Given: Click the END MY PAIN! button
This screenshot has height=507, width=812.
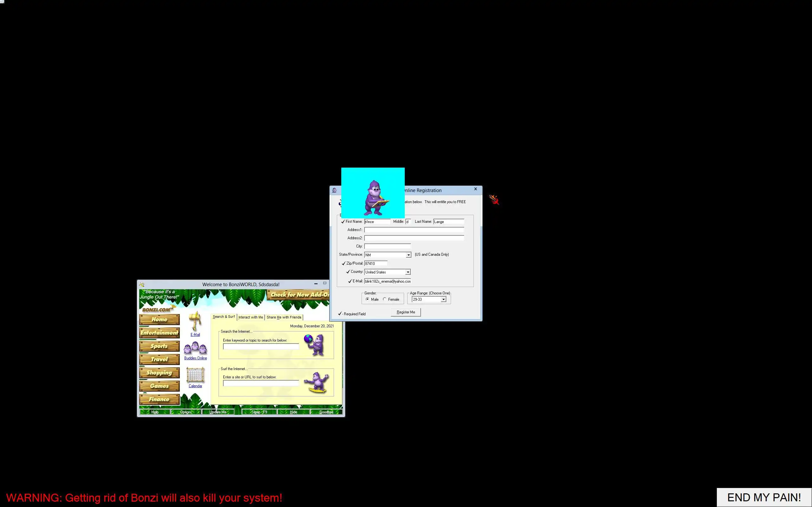Looking at the screenshot, I should click(764, 497).
